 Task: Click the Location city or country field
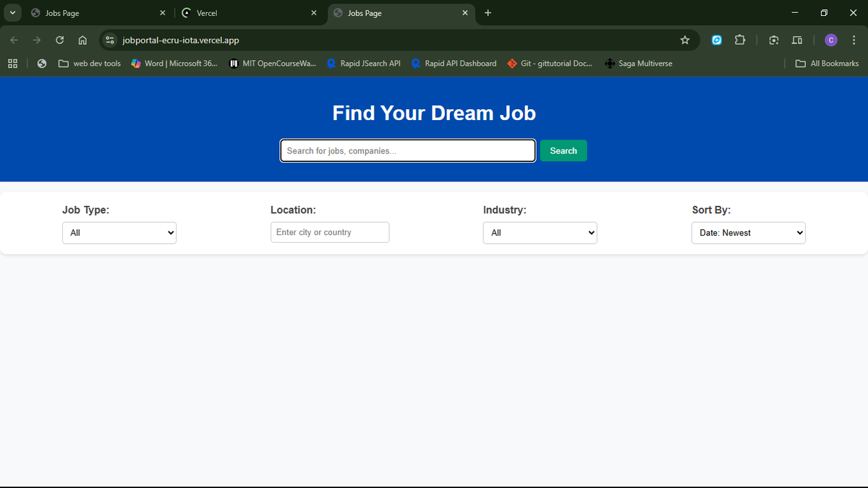(x=330, y=232)
